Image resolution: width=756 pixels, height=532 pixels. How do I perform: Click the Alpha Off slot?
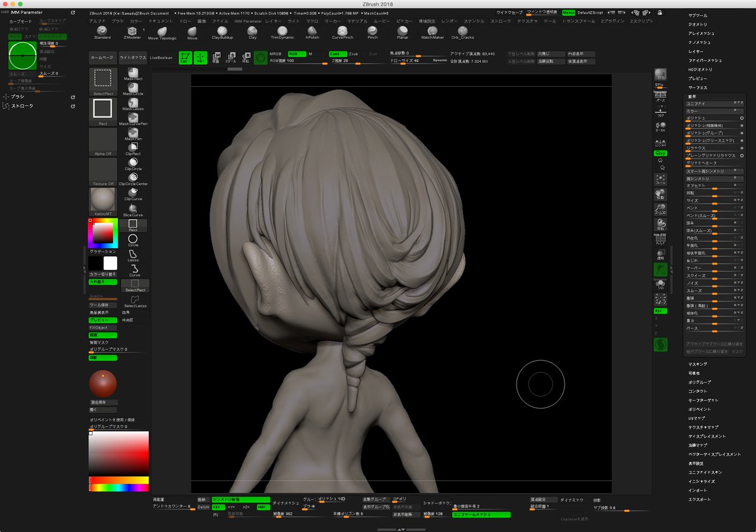103,142
